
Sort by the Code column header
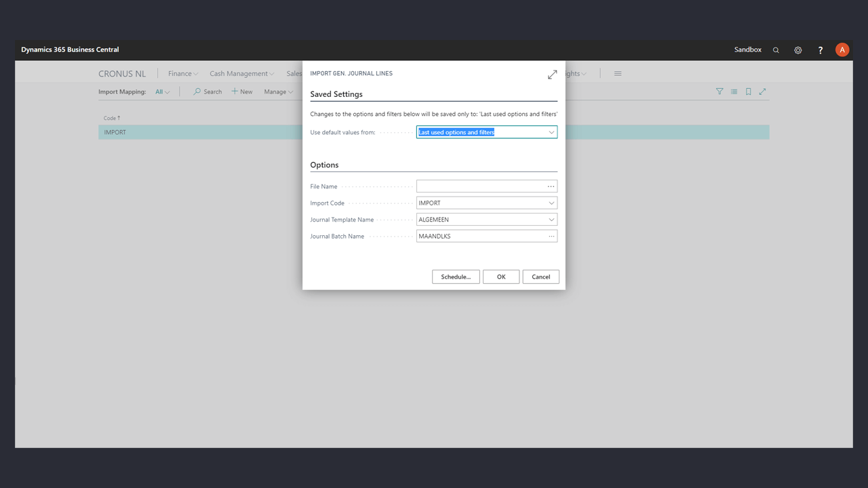[112, 118]
